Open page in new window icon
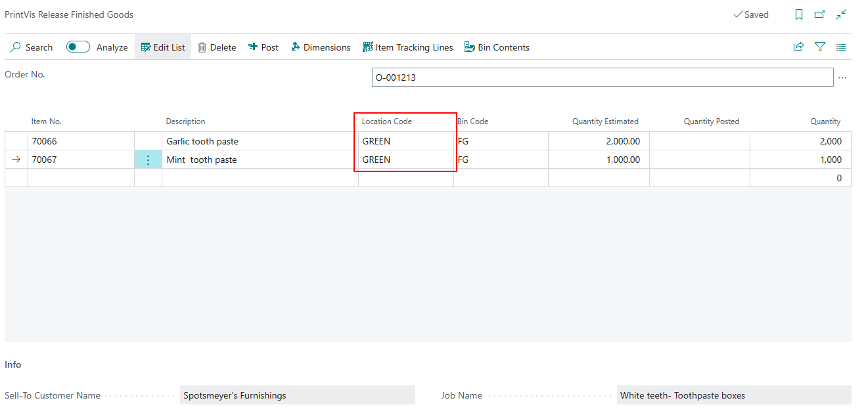The width and height of the screenshot is (868, 413). click(x=819, y=14)
